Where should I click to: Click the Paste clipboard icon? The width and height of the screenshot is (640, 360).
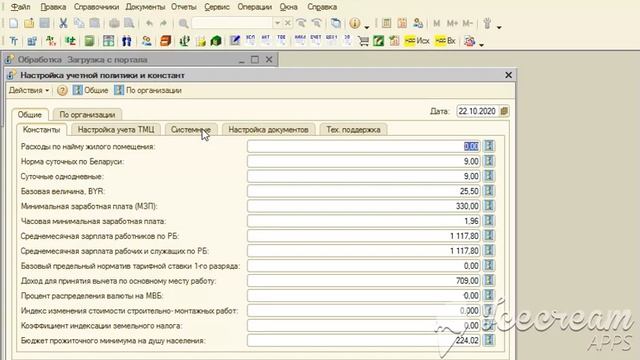click(x=95, y=23)
